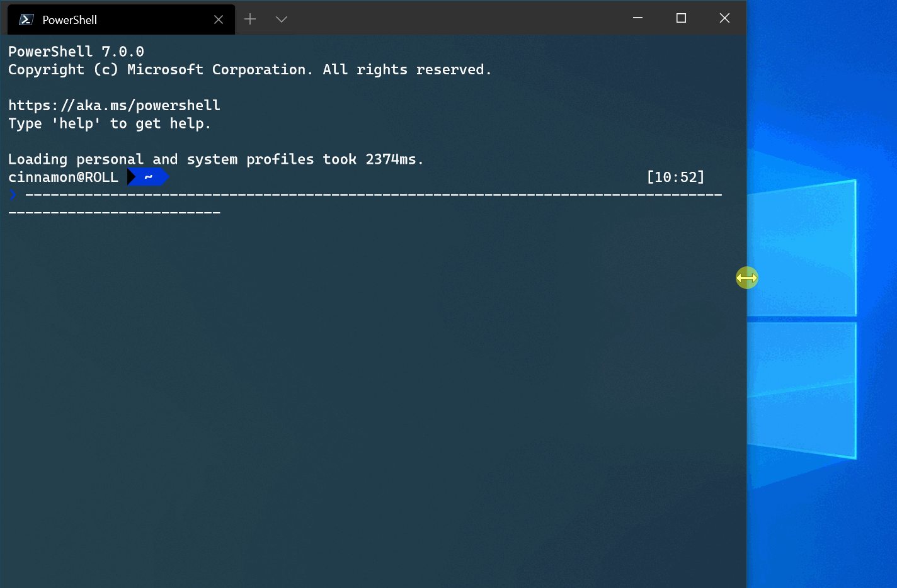
Task: Click the new tab plus icon
Action: (x=250, y=19)
